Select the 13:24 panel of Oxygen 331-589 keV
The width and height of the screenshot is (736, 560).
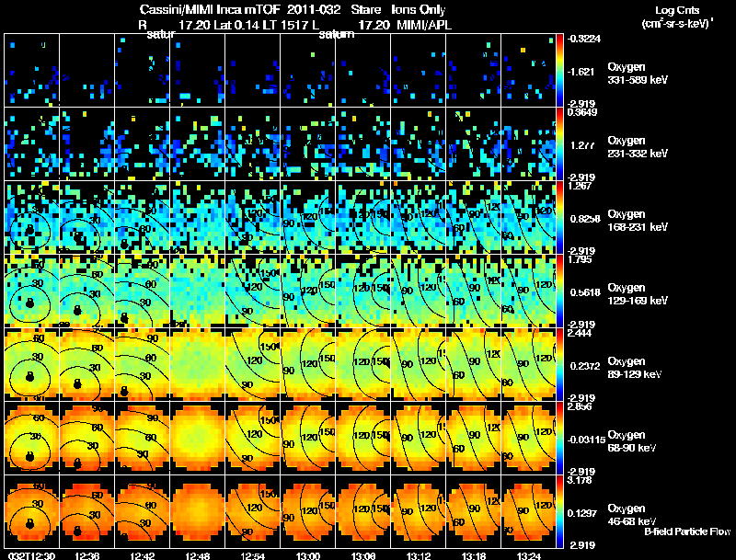tap(528, 71)
